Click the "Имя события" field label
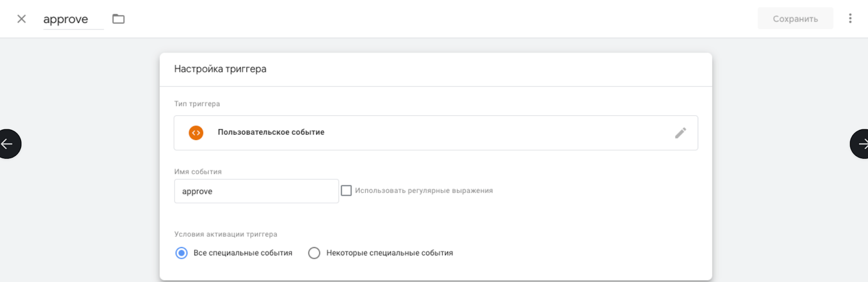 pos(198,172)
